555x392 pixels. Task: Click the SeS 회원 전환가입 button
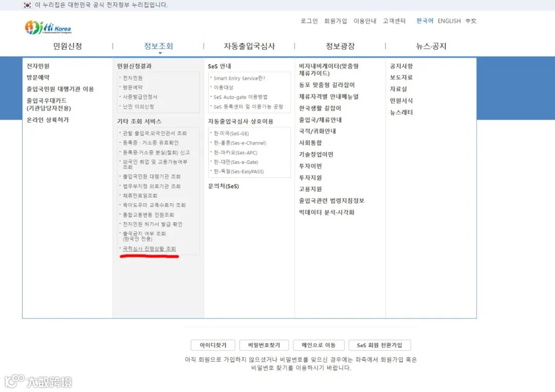(x=379, y=345)
